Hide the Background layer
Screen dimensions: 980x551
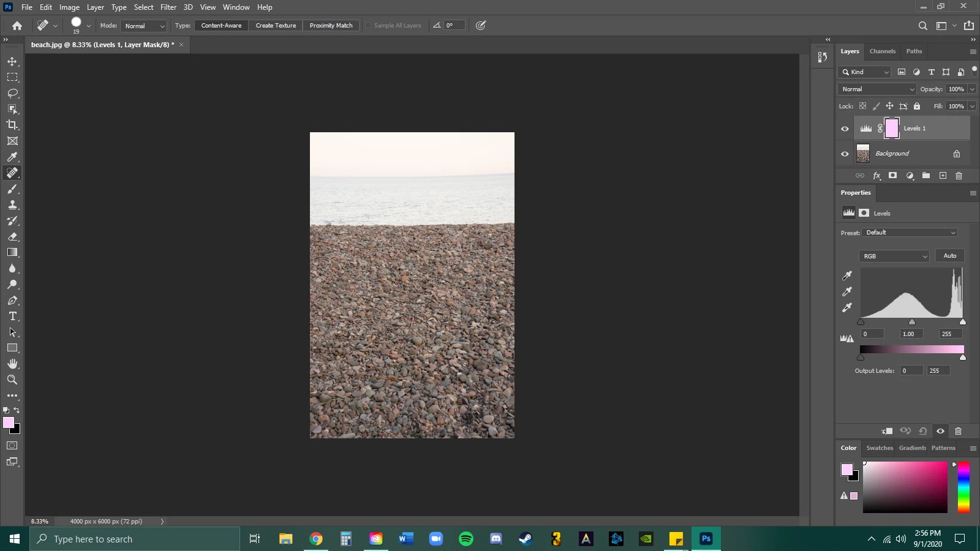845,154
